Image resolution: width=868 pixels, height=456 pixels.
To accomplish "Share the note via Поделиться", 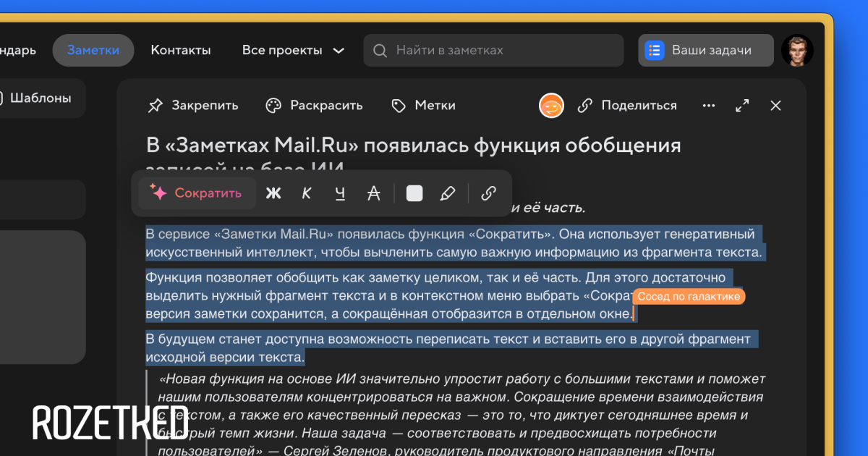I will pos(627,106).
